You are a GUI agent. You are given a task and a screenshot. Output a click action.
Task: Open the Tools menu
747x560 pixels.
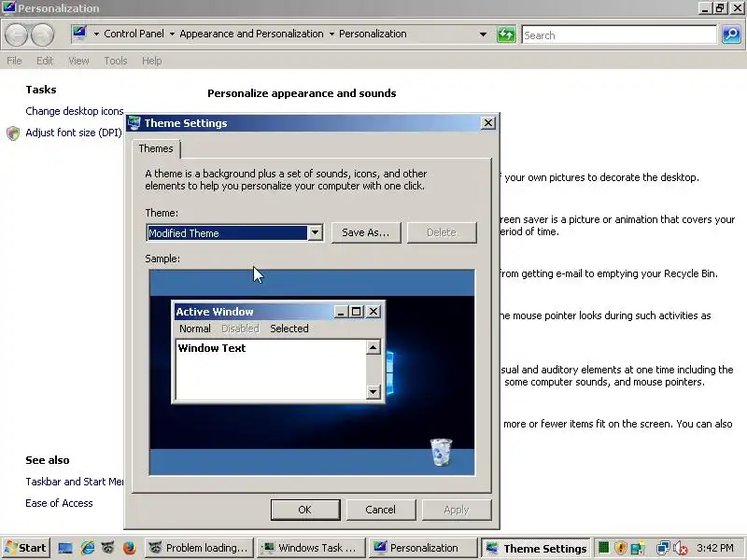point(116,61)
